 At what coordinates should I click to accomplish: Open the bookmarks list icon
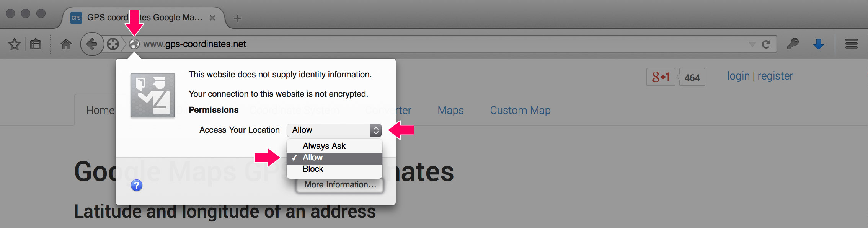36,44
